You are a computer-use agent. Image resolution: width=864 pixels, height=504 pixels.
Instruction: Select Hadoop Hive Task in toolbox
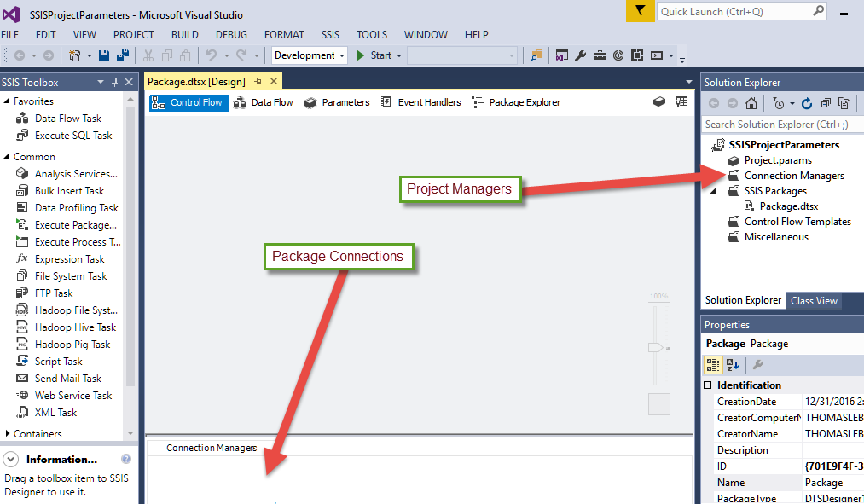[x=75, y=327]
